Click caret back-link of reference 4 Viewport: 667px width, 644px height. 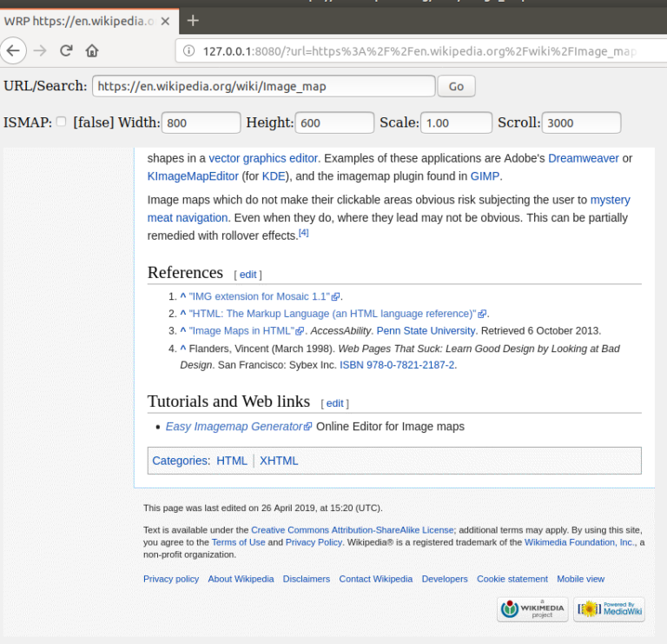[183, 349]
